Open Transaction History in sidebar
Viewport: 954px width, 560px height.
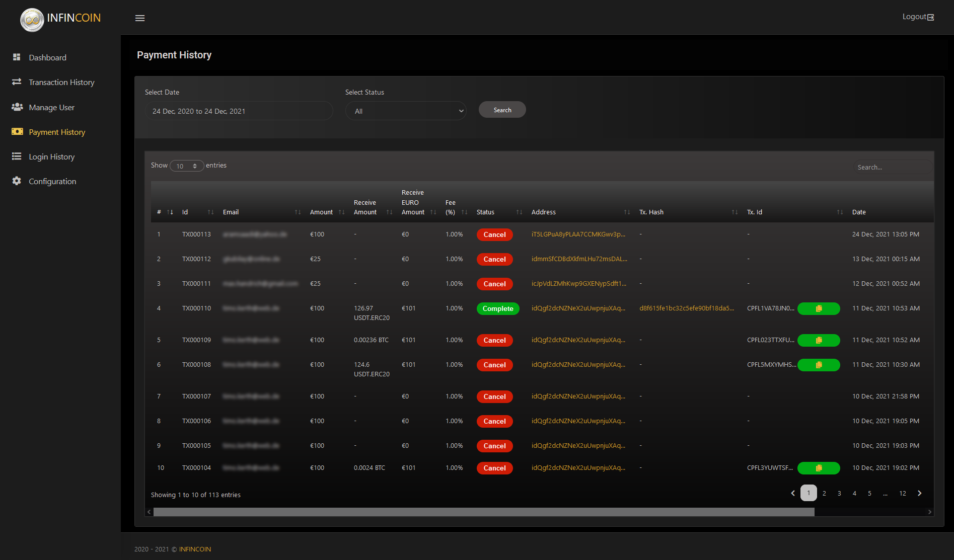click(61, 83)
